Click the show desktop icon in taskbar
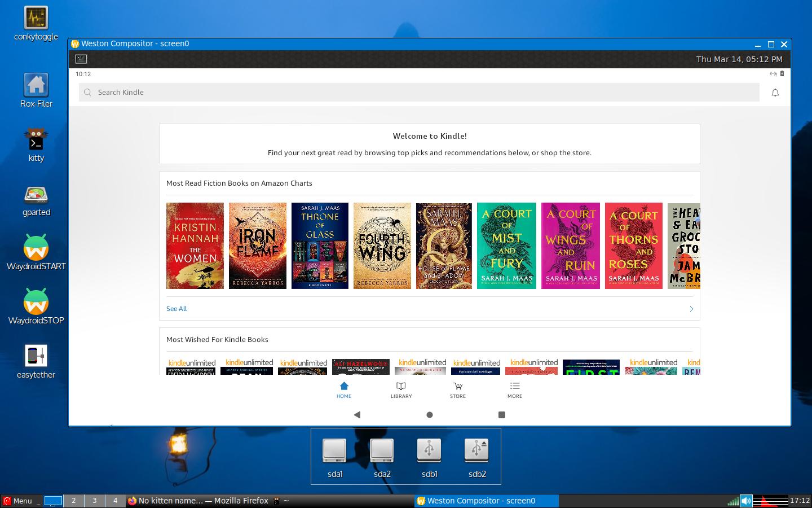 53,501
